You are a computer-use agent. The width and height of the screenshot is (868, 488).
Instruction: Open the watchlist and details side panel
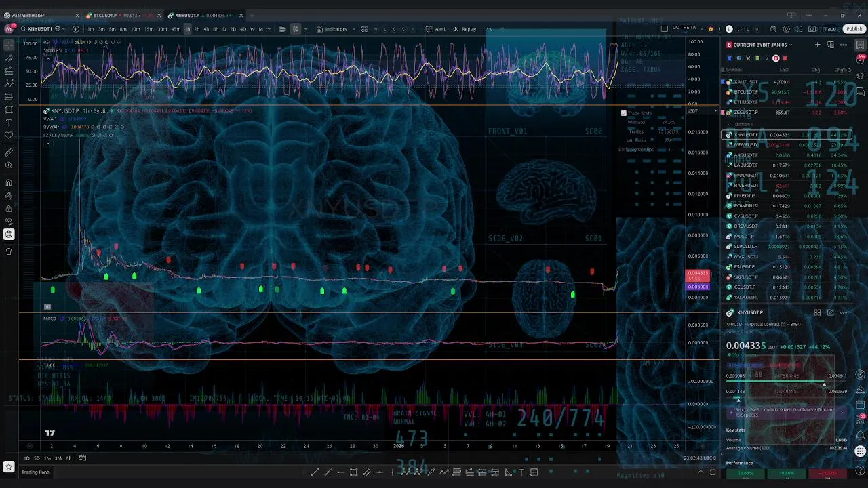(860, 45)
